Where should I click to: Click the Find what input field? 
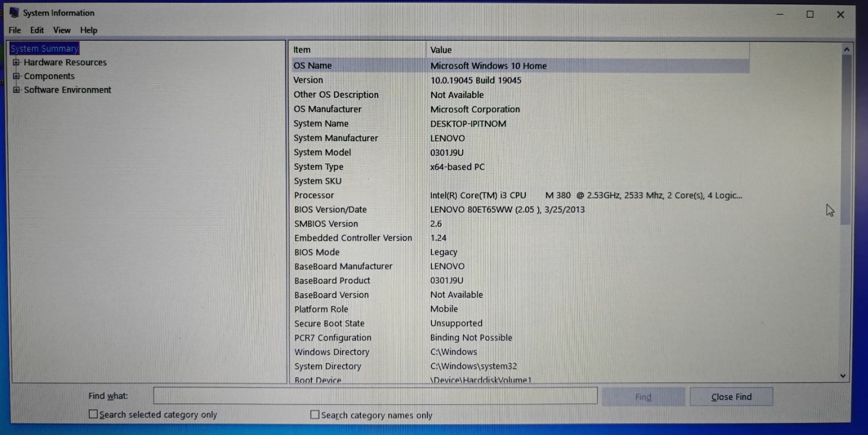click(x=375, y=395)
